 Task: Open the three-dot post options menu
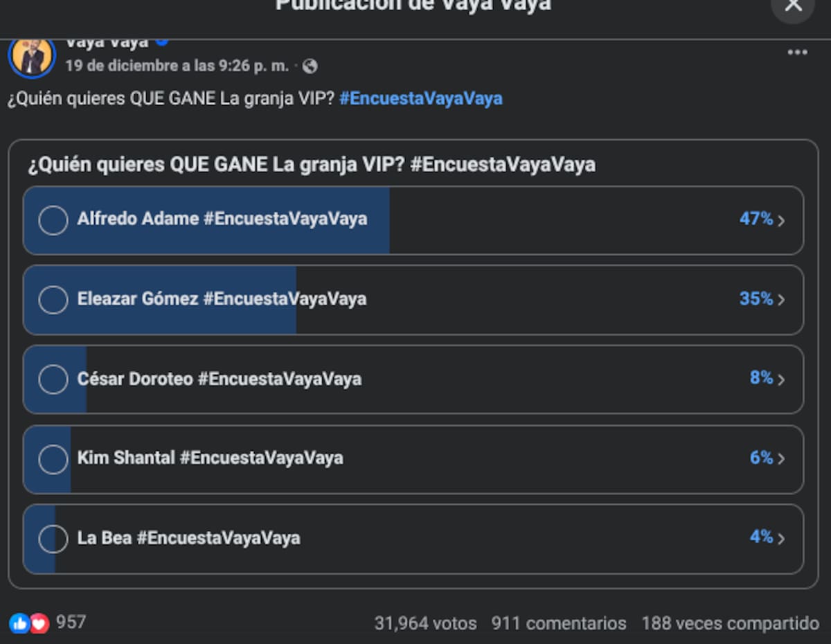[x=797, y=53]
